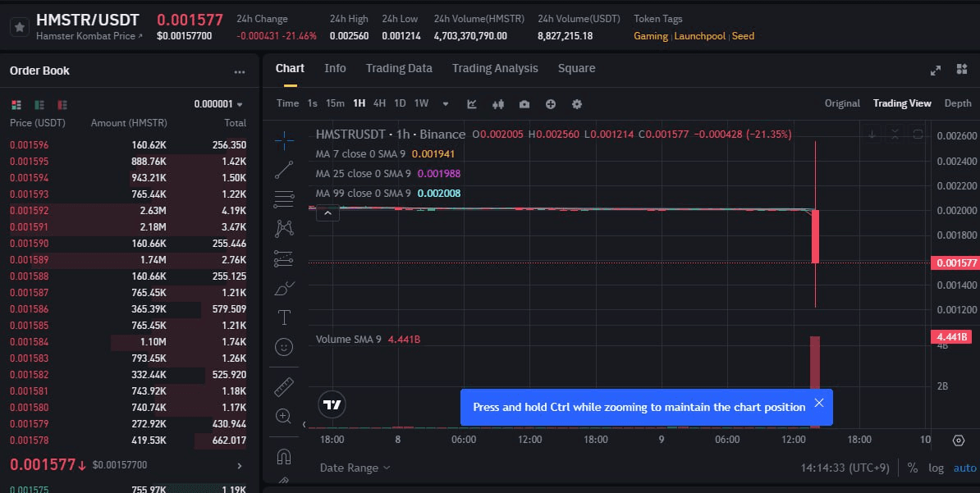
Task: Toggle percent scale mode
Action: point(913,468)
